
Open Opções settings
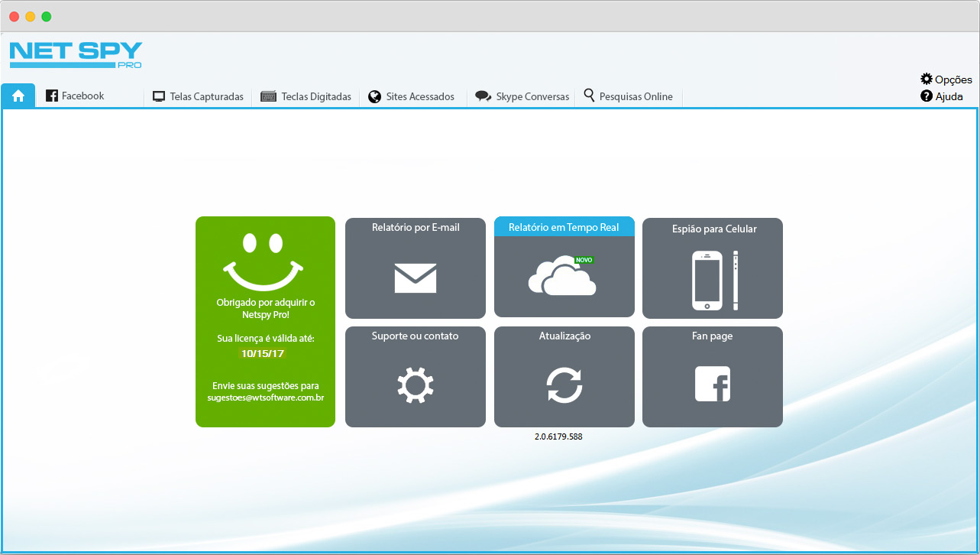coord(946,80)
